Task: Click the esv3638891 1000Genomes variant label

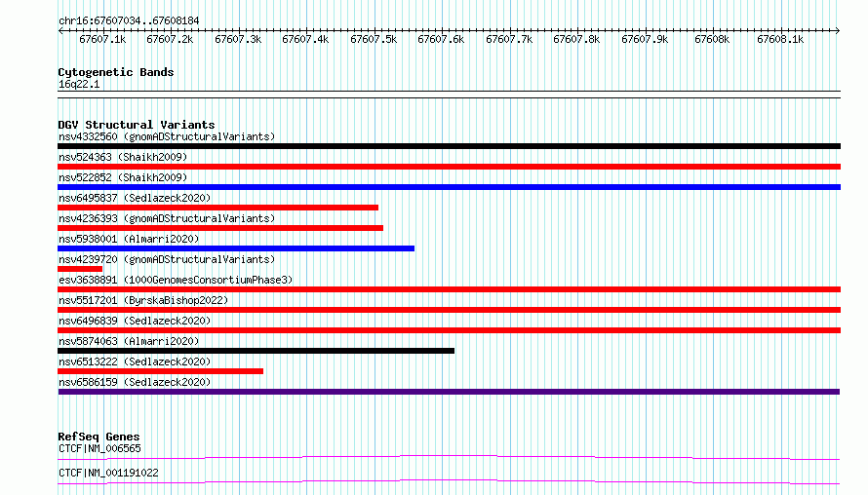Action: 176,280
